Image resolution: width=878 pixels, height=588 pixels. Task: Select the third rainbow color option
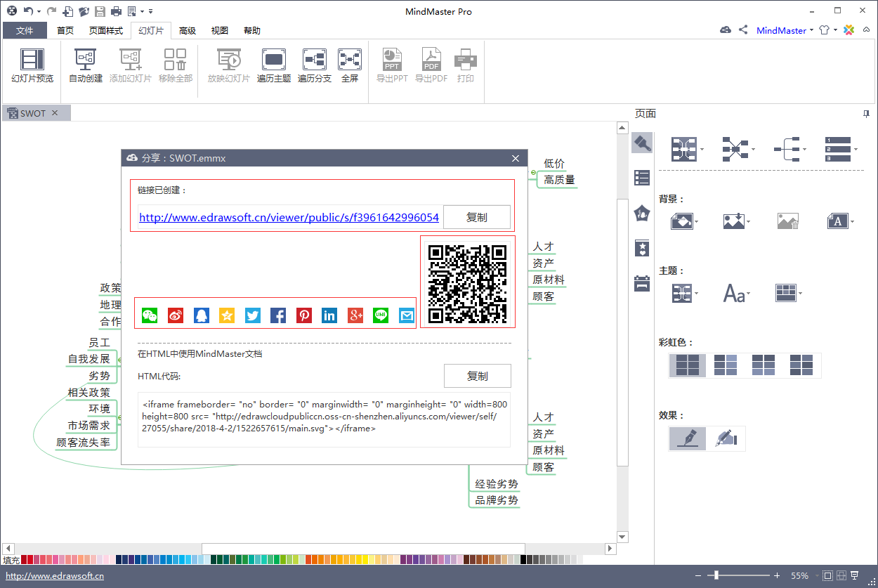point(764,365)
